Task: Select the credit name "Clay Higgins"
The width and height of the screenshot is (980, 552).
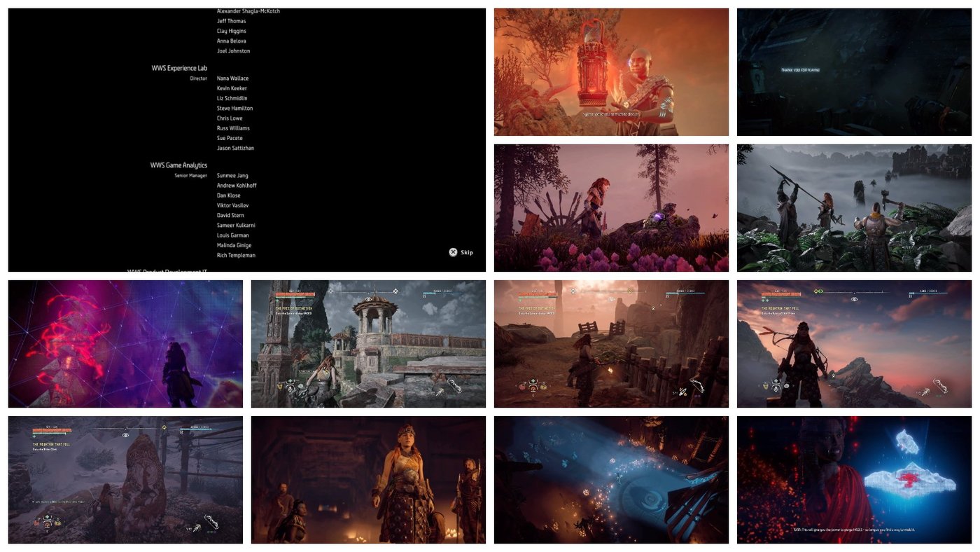Action: [232, 31]
